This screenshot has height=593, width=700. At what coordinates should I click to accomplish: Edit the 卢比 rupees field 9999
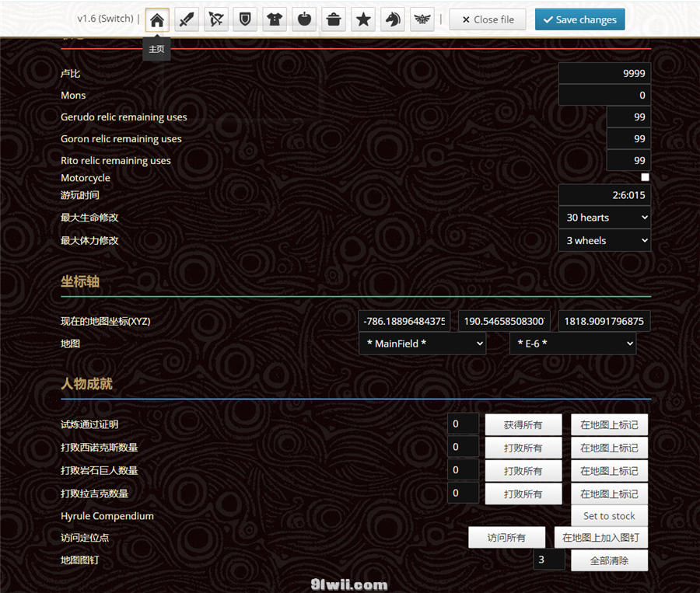click(605, 73)
